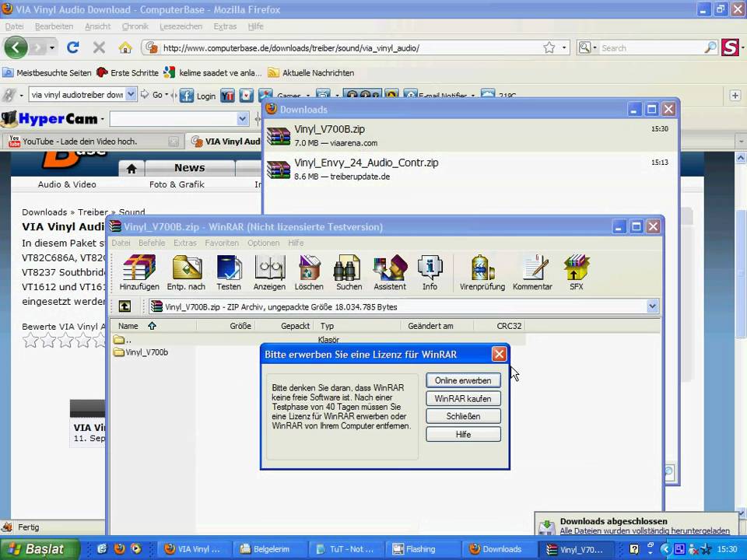The image size is (747, 560).
Task: Click first rating star for VIA Vinyl
Action: click(30, 341)
